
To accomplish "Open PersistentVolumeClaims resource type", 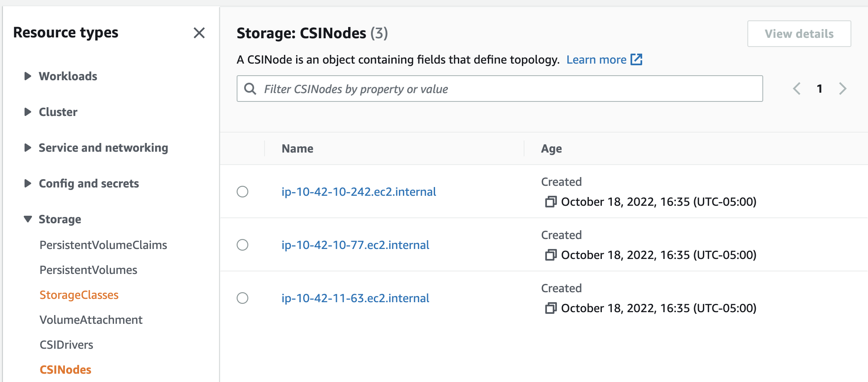I will click(103, 245).
